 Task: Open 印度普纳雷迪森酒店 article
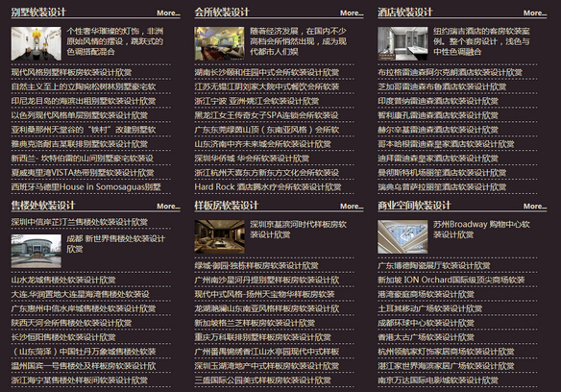(438, 101)
